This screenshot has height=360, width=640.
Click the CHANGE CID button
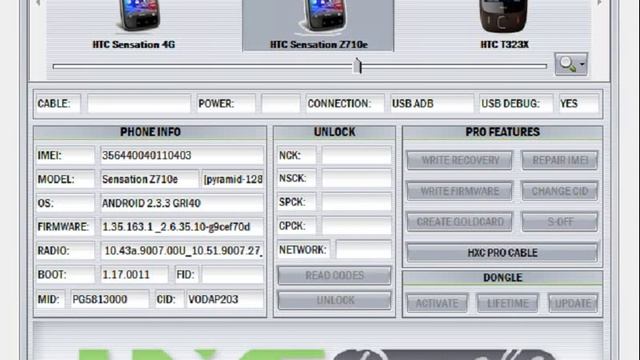(x=560, y=191)
